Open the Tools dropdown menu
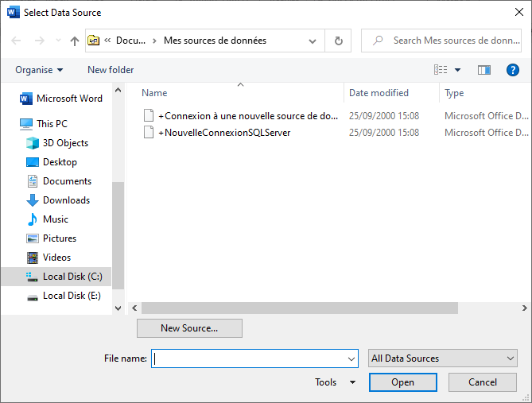 click(x=336, y=382)
